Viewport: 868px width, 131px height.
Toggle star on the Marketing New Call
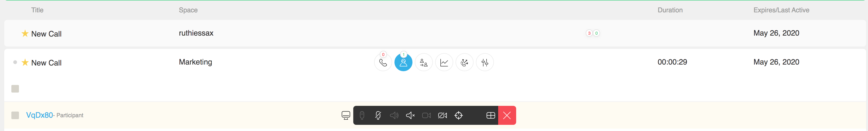(x=25, y=62)
